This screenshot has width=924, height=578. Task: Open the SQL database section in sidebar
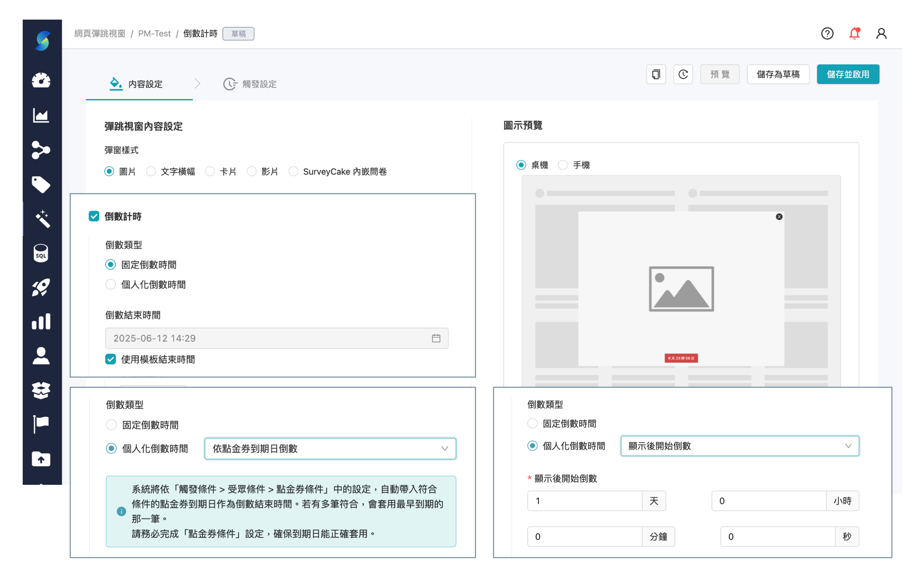point(41,253)
